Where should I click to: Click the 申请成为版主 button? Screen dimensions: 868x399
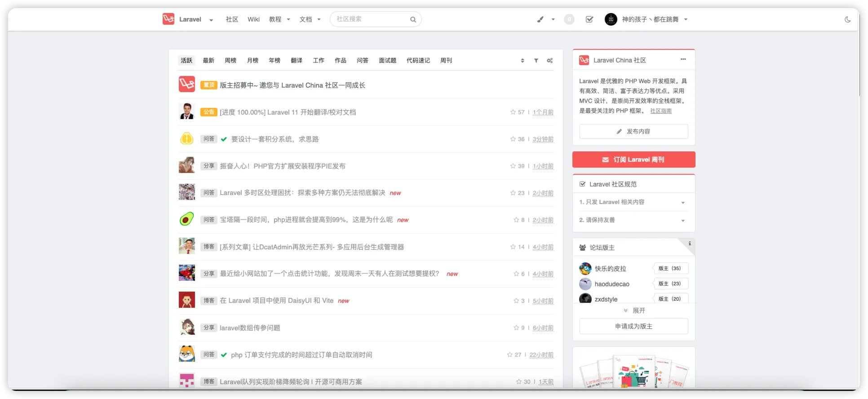[633, 326]
